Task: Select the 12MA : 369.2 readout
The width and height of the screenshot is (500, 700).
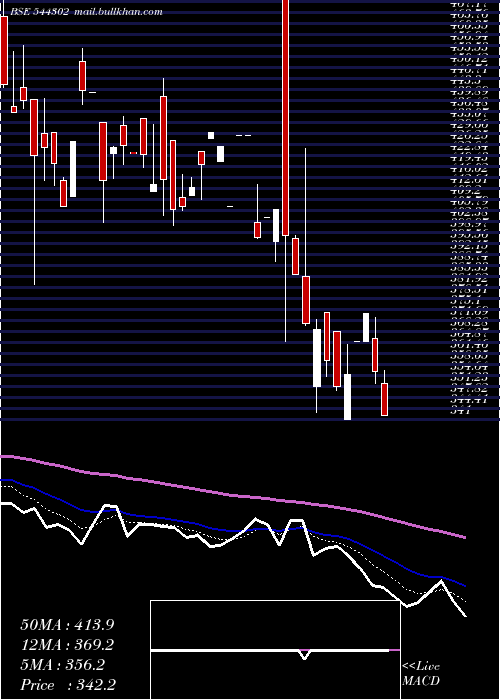Action: [67, 645]
